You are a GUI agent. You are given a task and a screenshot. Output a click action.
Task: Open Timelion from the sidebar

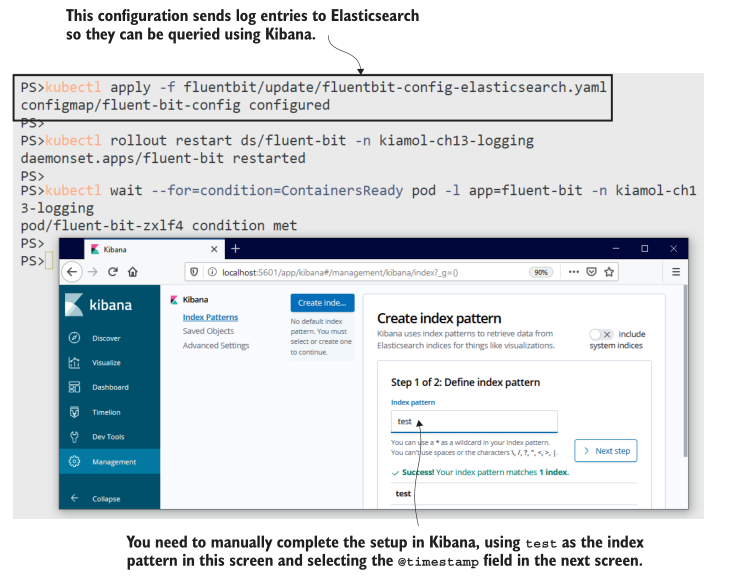tap(106, 412)
